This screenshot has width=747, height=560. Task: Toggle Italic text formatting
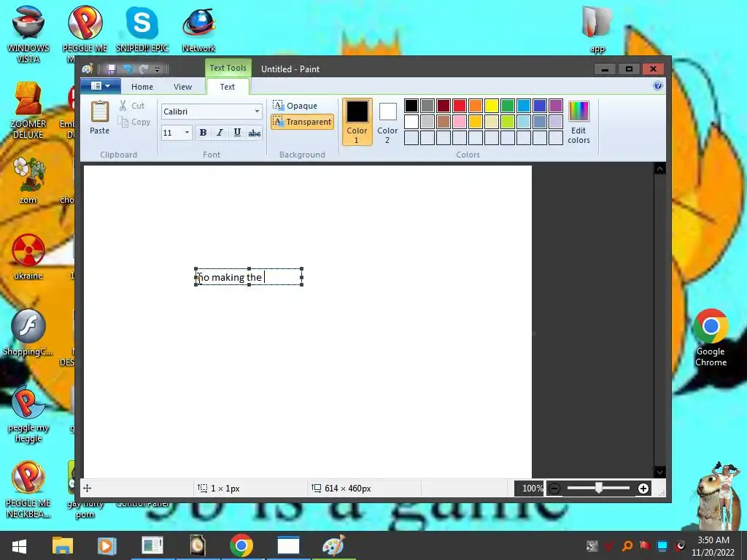pos(220,133)
